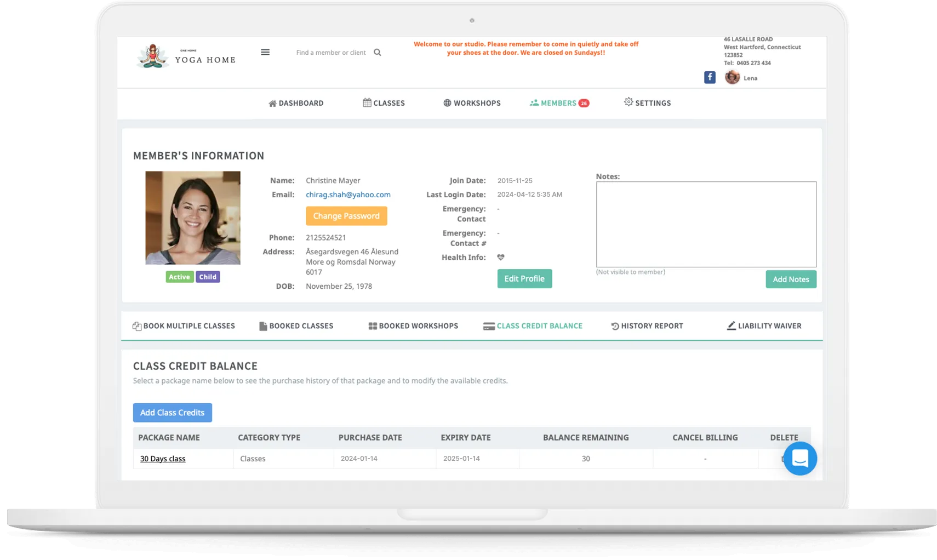Click inside the Notes text area
This screenshot has height=560, width=937.
pyautogui.click(x=706, y=224)
